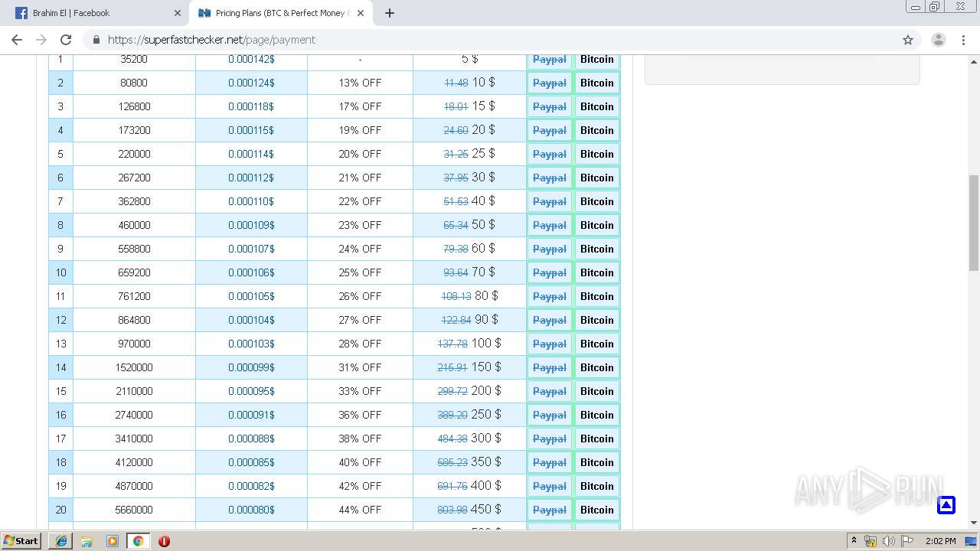Click the volume tray icon
The height and width of the screenshot is (551, 980).
pyautogui.click(x=888, y=541)
